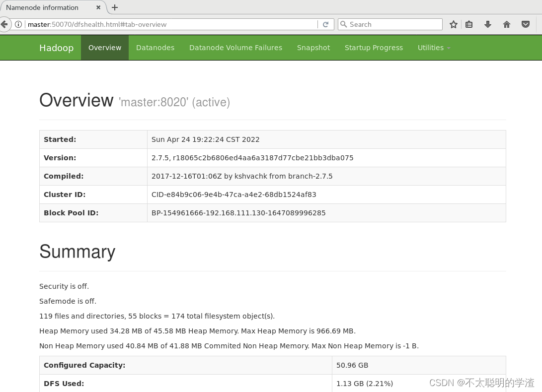
Task: Click the 'Configured Capacity:' label
Action: pos(84,365)
